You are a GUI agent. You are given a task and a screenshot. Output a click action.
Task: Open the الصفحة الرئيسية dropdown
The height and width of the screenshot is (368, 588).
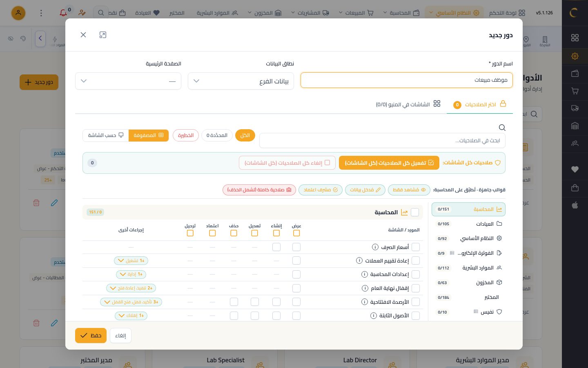(128, 81)
